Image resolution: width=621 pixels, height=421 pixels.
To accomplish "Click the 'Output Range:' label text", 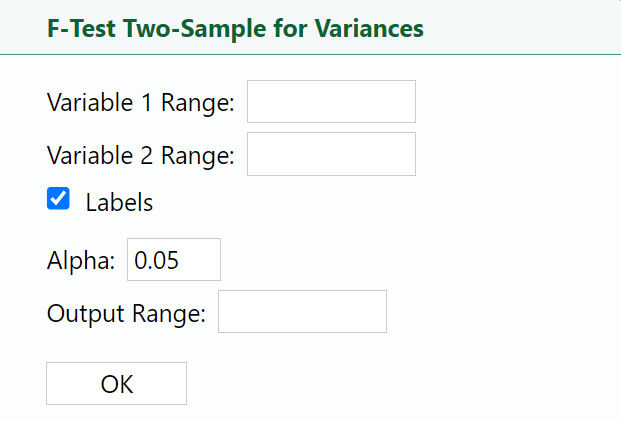I will (x=126, y=313).
